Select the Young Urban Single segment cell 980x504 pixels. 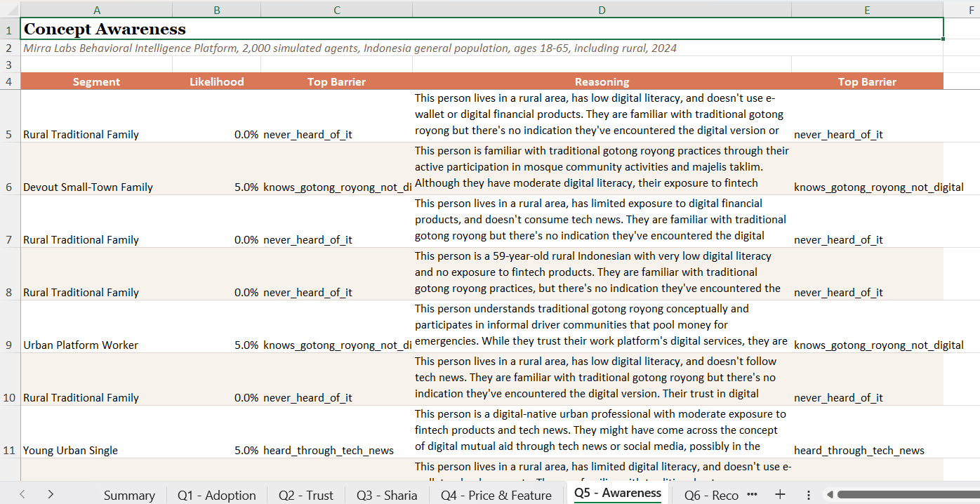[x=70, y=450]
